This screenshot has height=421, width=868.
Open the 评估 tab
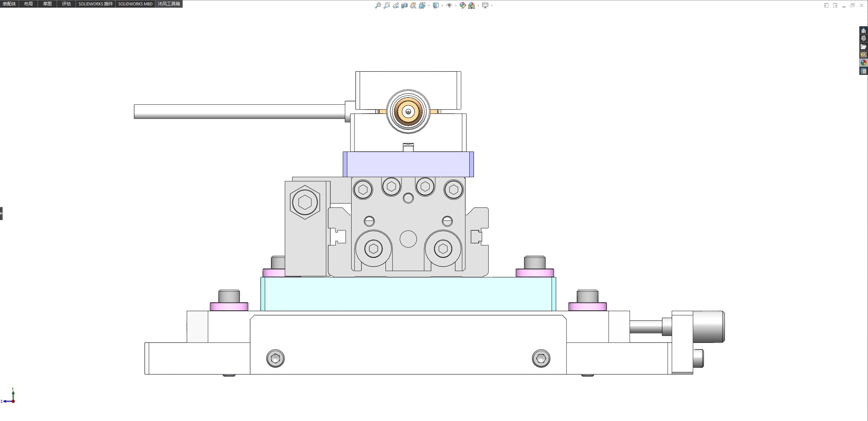(x=66, y=4)
